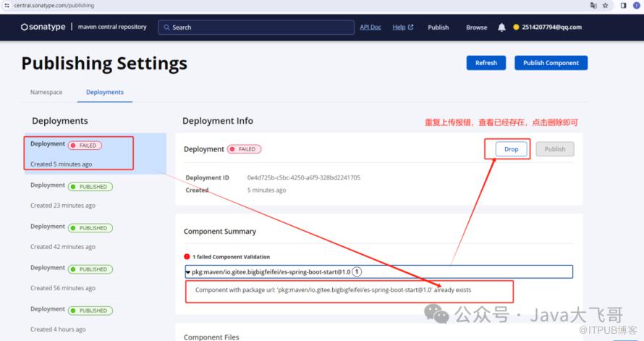Click the site info icon in address bar
This screenshot has height=341, width=644.
7,5
